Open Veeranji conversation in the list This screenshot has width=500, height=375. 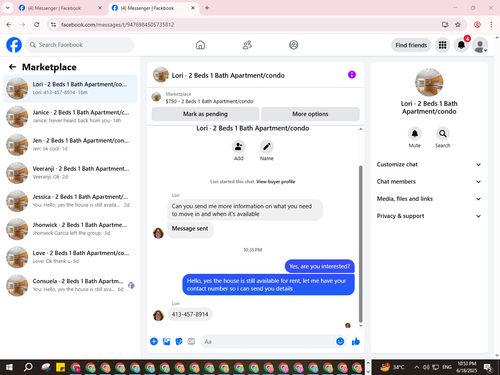click(x=70, y=173)
